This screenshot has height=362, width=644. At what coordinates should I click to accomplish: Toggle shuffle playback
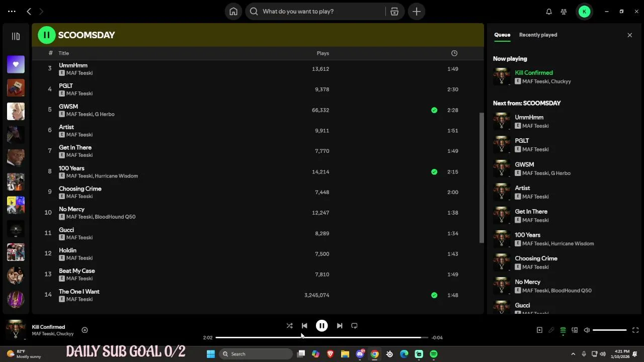(289, 326)
